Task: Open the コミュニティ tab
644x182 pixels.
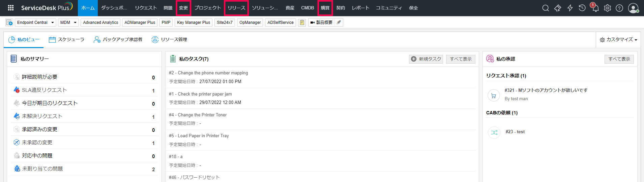Action: click(x=389, y=8)
